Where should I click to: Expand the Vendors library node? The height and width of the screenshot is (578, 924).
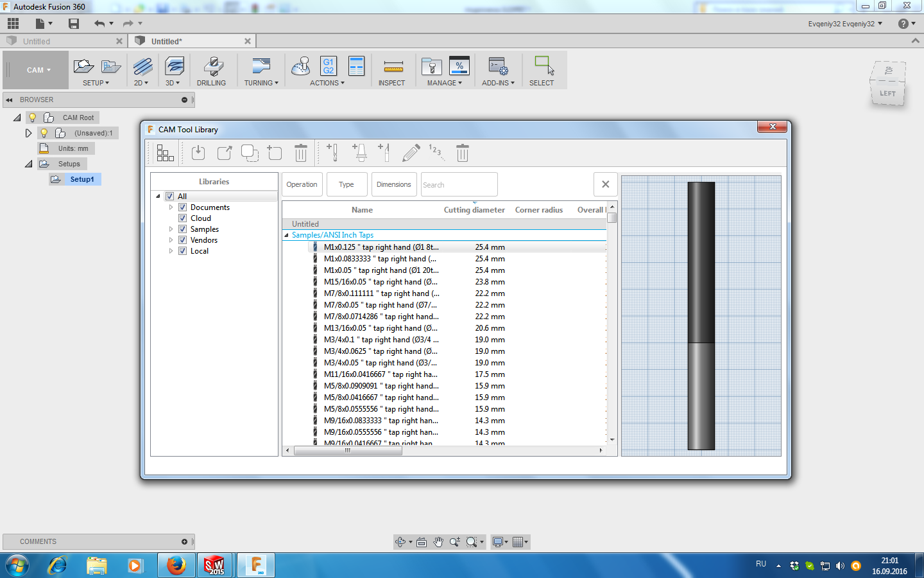click(x=171, y=240)
